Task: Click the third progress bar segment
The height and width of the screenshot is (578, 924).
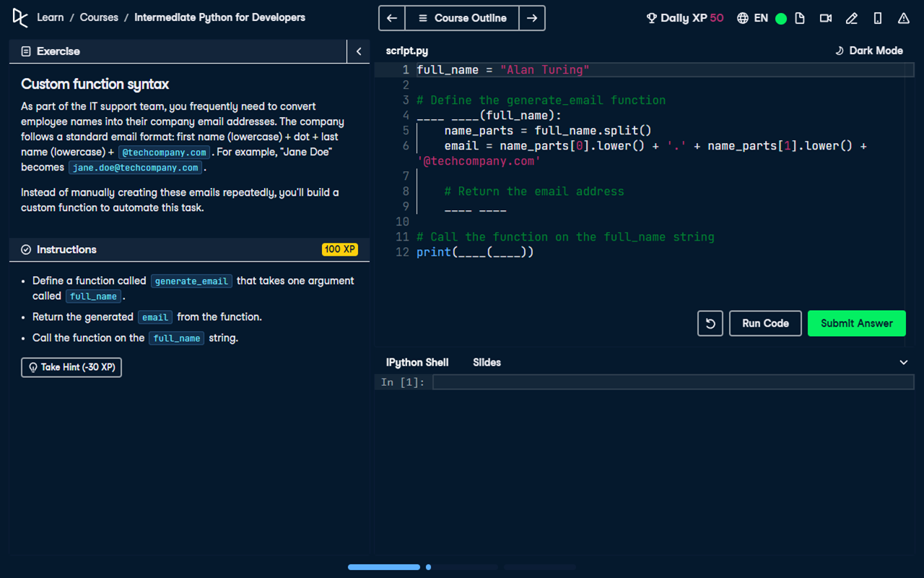Action: (540, 567)
